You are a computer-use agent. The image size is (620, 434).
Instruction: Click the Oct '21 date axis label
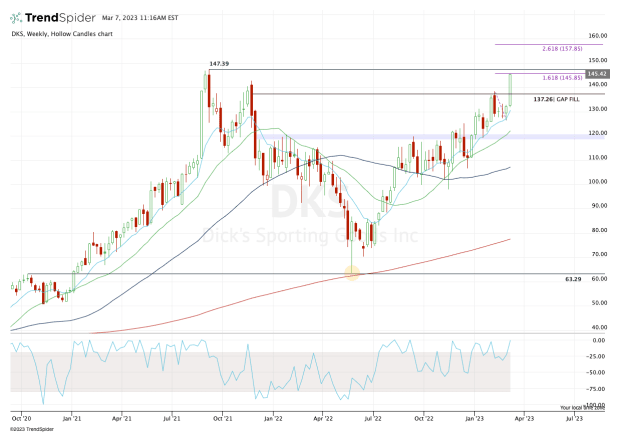click(x=223, y=418)
